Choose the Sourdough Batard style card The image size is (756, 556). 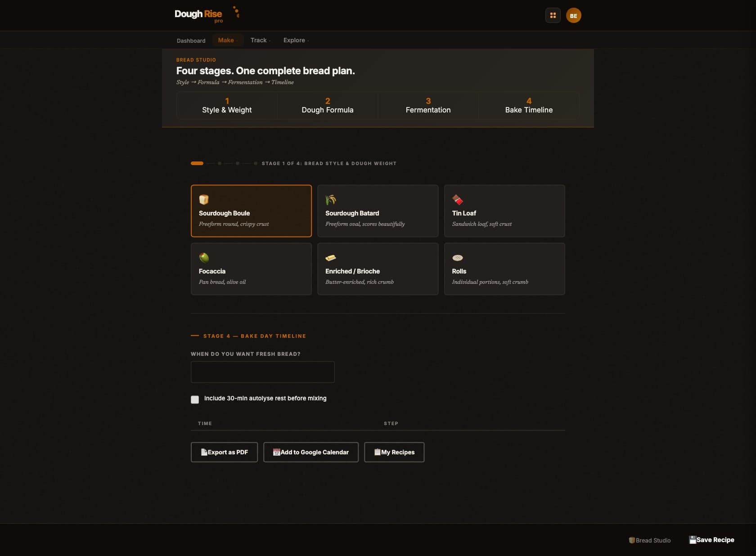(x=378, y=211)
